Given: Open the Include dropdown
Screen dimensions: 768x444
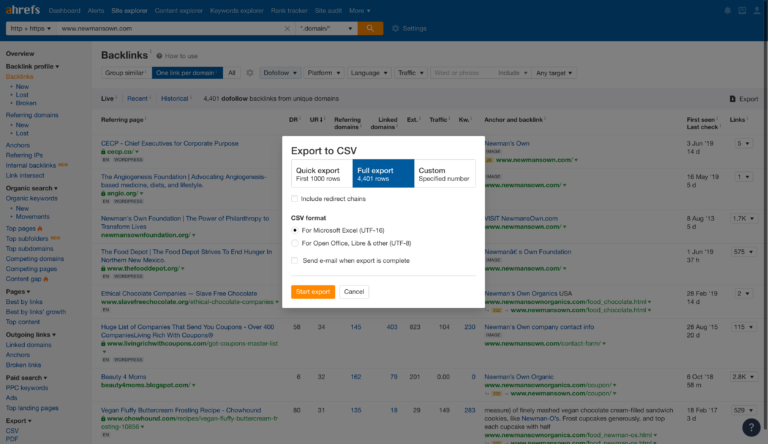Looking at the screenshot, I should (x=512, y=73).
